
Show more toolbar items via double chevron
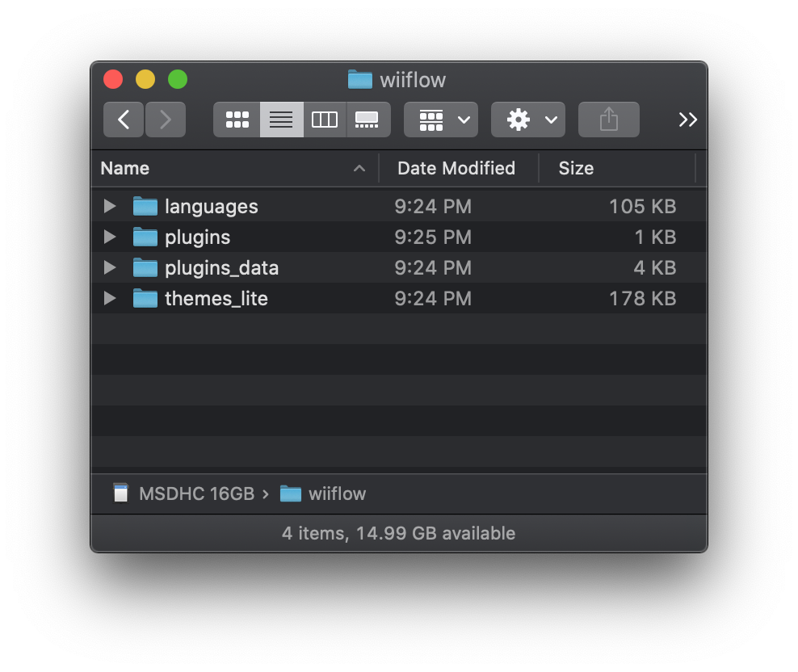[x=687, y=120]
